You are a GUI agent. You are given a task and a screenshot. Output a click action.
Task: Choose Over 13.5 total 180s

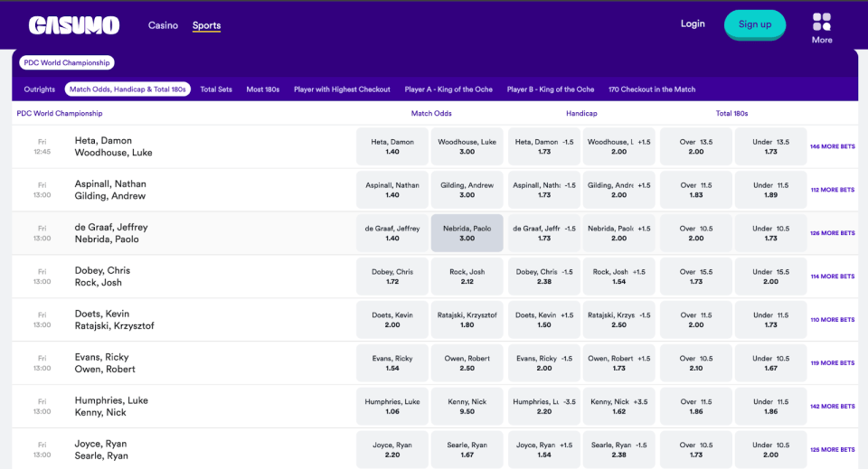[x=696, y=146]
